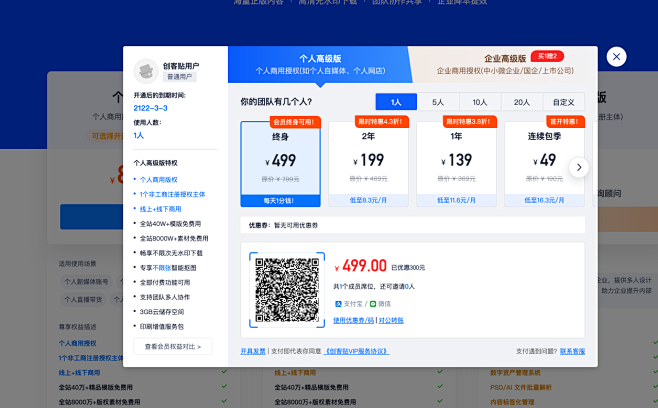The image size is (658, 408).
Task: Click 全站8000W+素材免费用 item
Action: tap(174, 238)
